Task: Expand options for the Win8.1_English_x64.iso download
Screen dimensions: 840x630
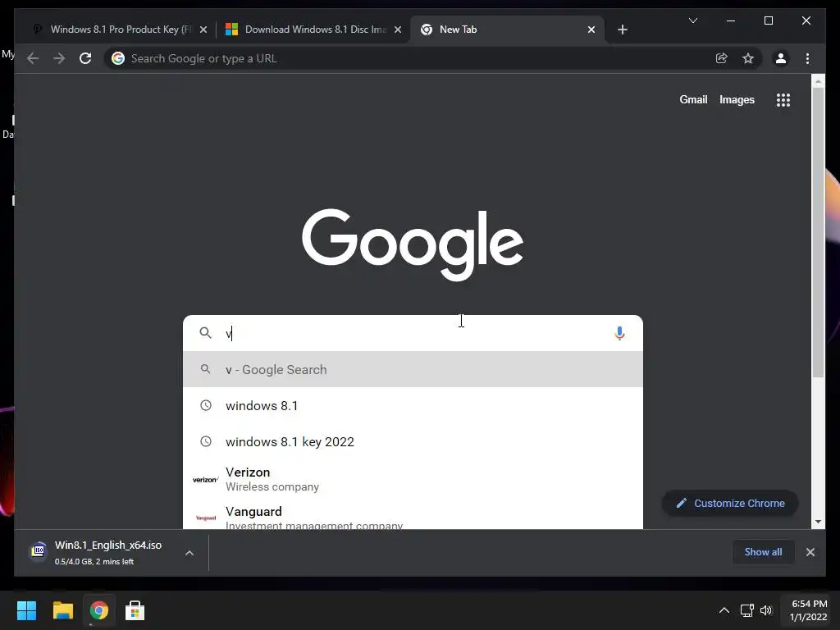Action: point(189,553)
